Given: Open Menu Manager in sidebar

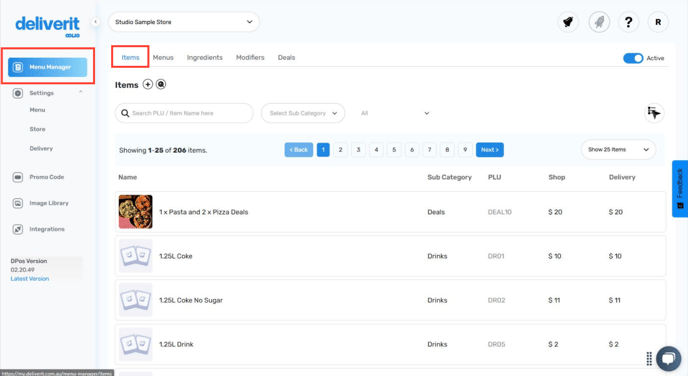Looking at the screenshot, I should (47, 67).
